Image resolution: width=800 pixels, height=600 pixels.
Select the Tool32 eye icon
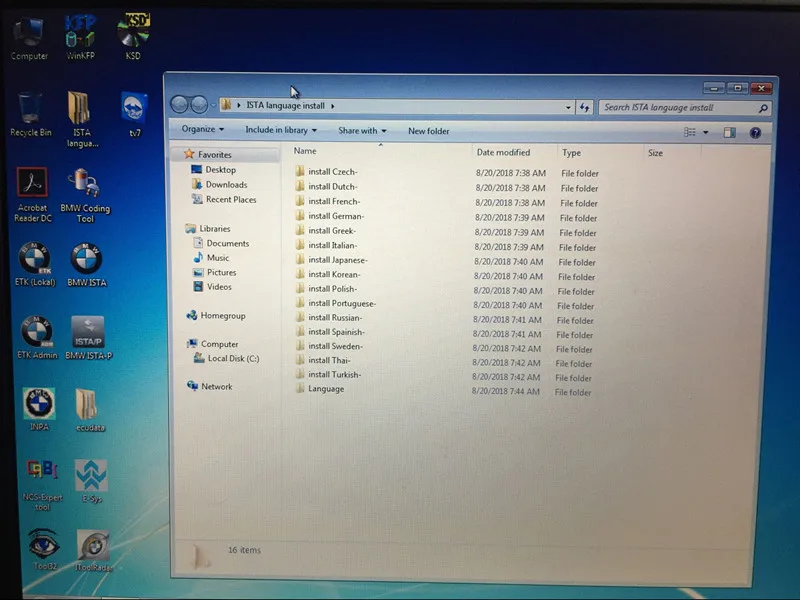pyautogui.click(x=44, y=549)
